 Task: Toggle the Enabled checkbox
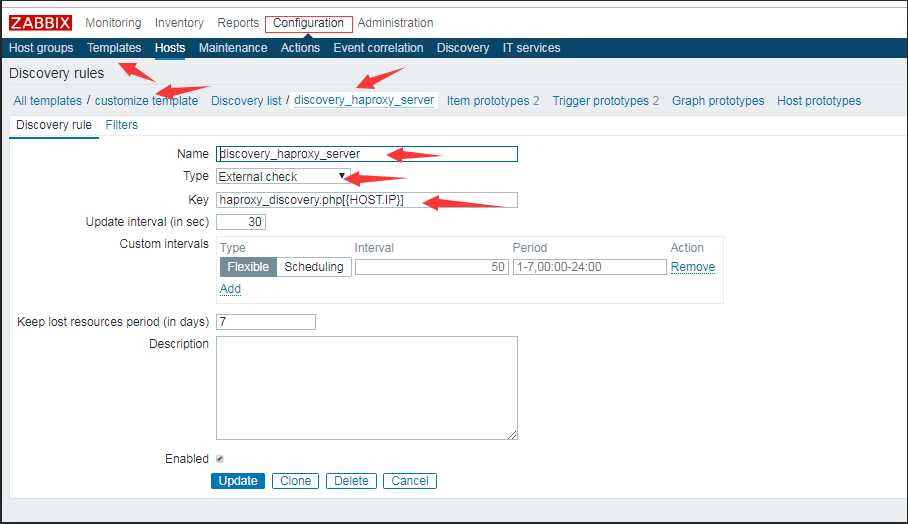[220, 459]
